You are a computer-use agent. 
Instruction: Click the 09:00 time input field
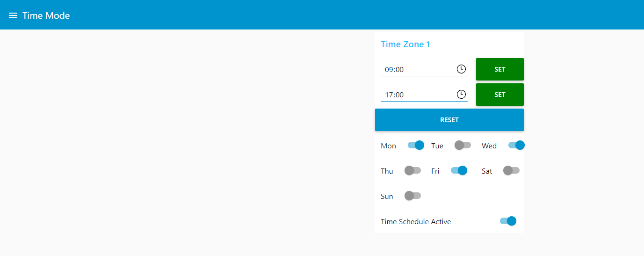(x=416, y=69)
